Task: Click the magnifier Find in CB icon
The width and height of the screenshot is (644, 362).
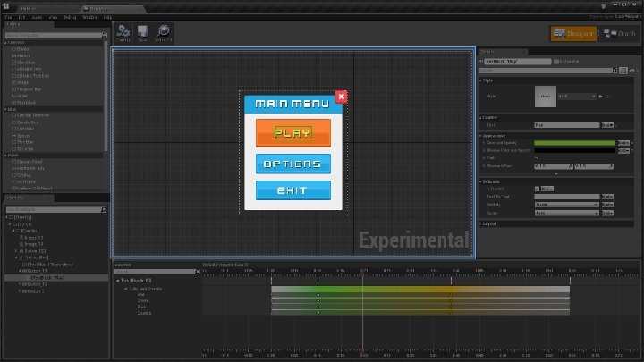Action: tap(163, 32)
